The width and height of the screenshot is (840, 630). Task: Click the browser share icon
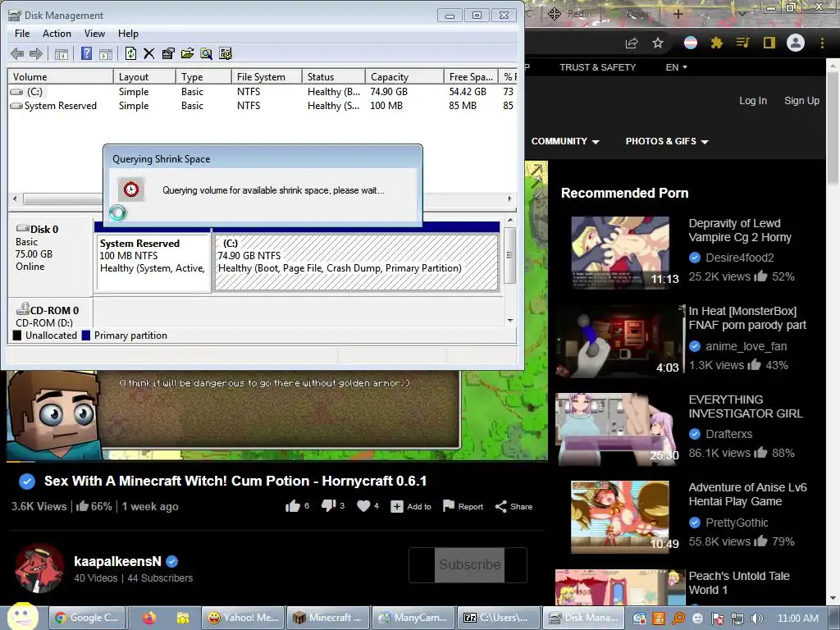632,43
